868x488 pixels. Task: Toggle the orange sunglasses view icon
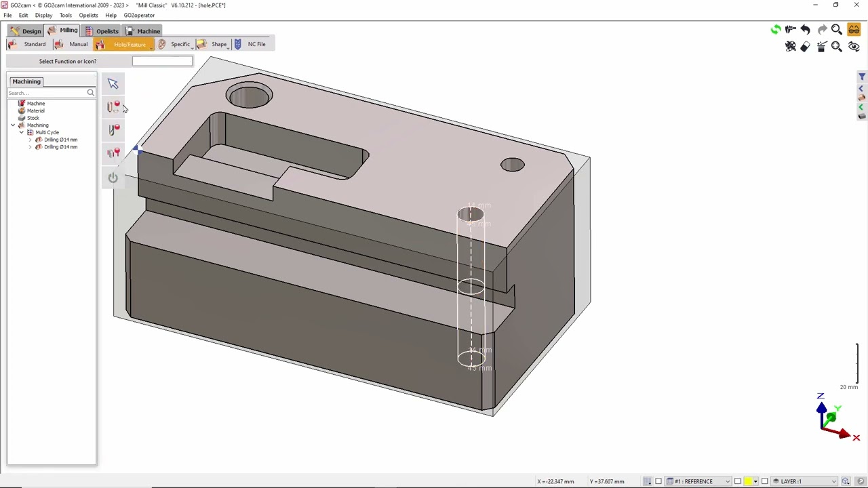[854, 30]
